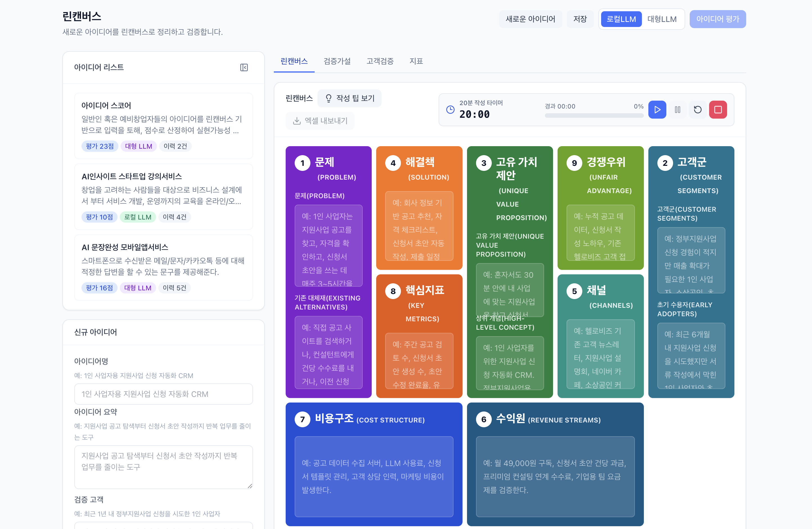Click the 아이디어 평가 button

pyautogui.click(x=718, y=19)
